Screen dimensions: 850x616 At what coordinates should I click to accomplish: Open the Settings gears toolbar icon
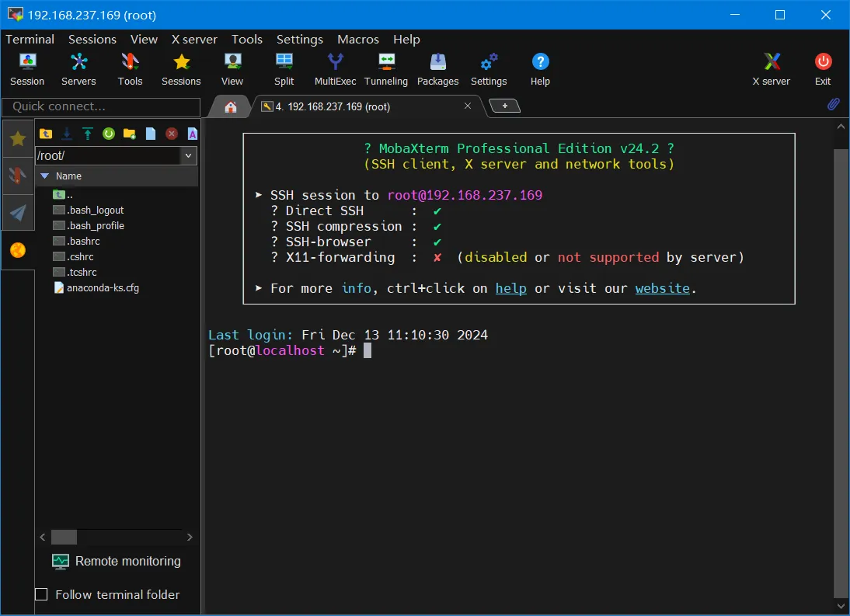(489, 70)
